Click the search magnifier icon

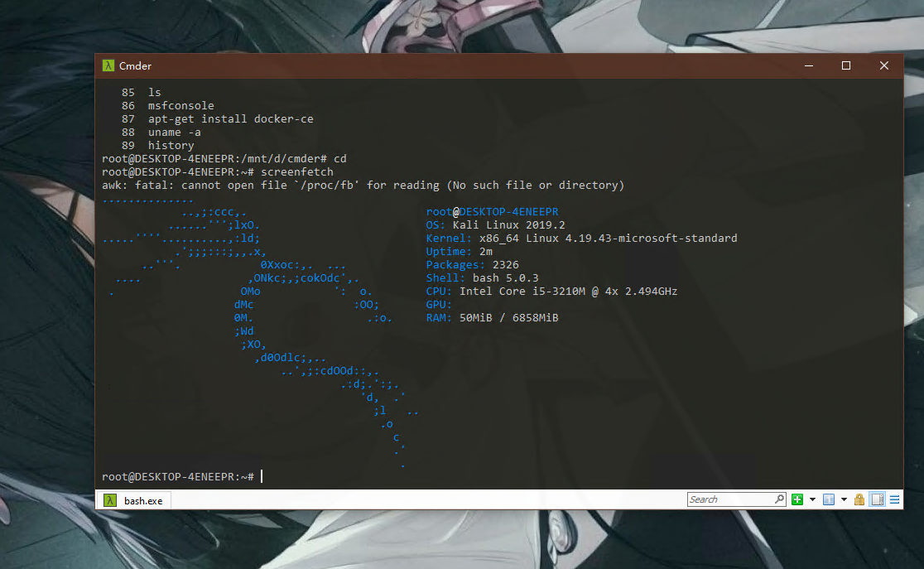point(779,499)
